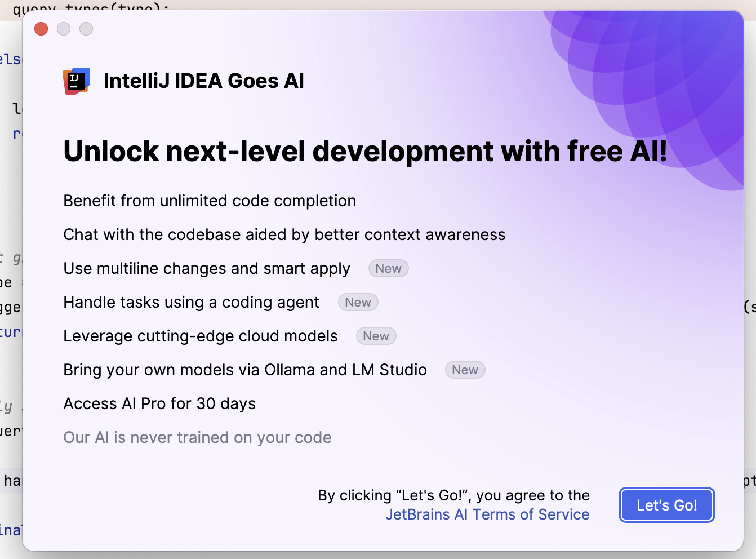This screenshot has width=756, height=559.
Task: Open the JetBrains AI Terms of Service link
Action: pos(487,514)
